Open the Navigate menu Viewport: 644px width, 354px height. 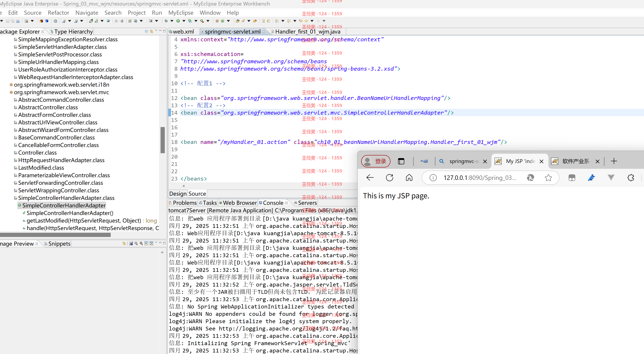[87, 13]
